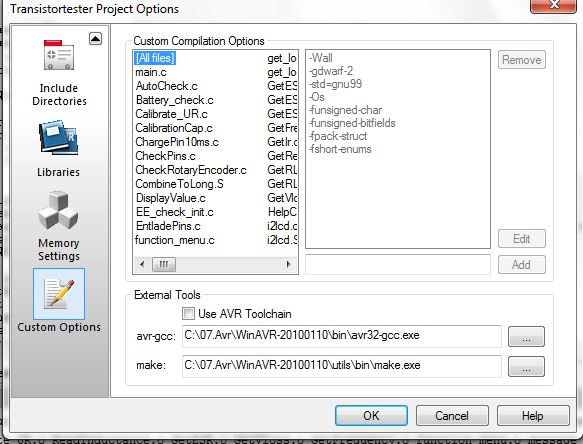Viewport: 583px width, 444px height.
Task: Select function_menu.c in the file list
Action: [174, 240]
